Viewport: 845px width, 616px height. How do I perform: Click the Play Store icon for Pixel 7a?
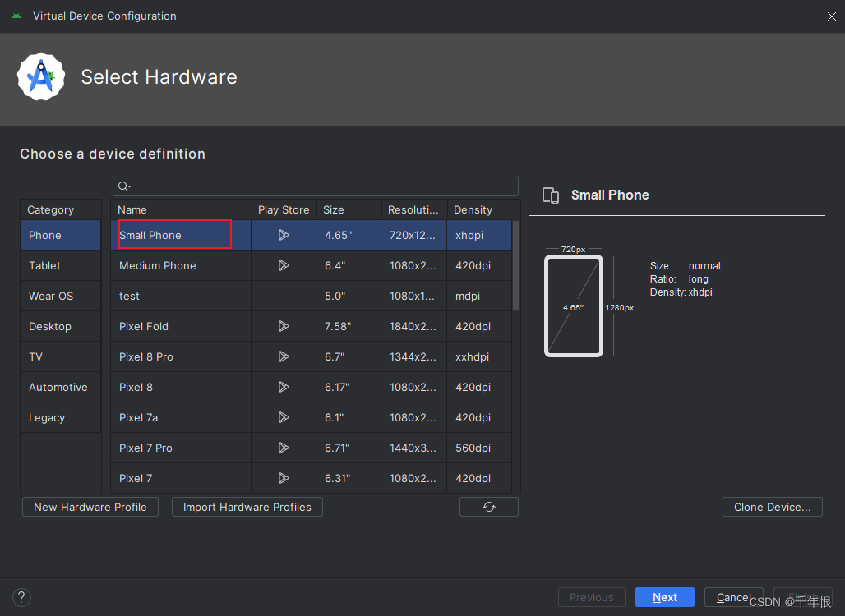[x=284, y=417]
